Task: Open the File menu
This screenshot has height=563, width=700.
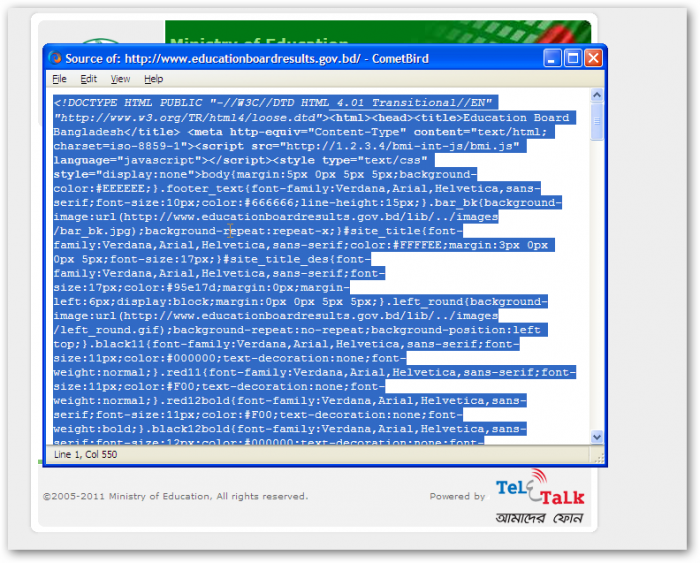Action: pos(59,79)
